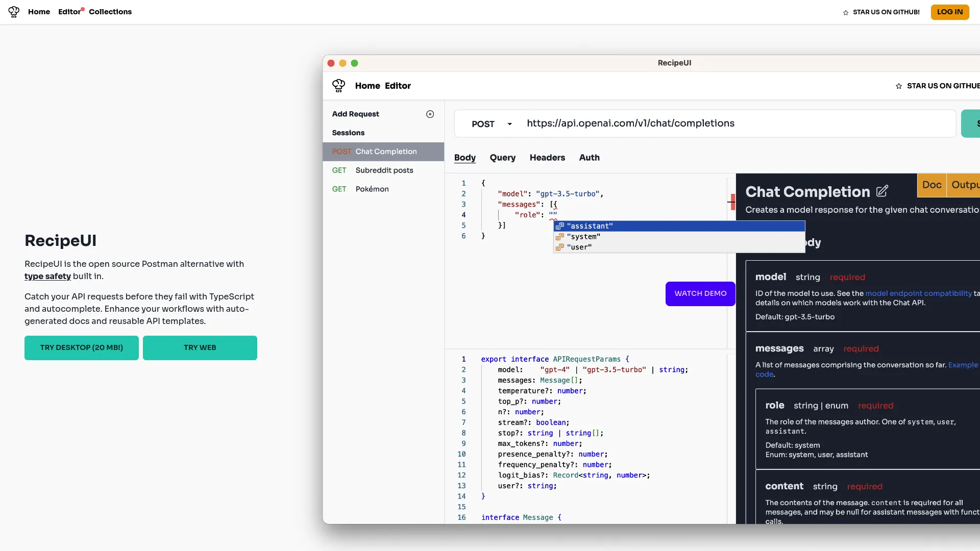Click the chef hat logo inside RecipeUI window

pos(338,86)
